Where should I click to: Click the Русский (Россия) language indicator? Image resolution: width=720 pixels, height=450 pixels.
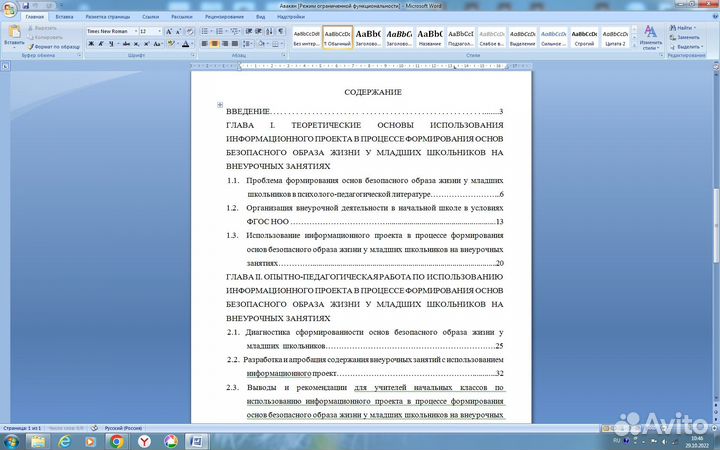[123, 428]
